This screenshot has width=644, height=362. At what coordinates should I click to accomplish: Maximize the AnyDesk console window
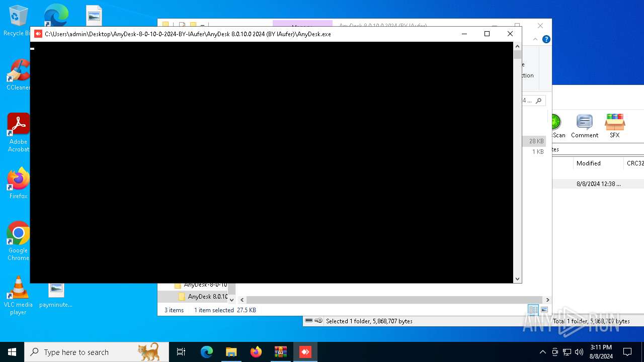tap(487, 34)
